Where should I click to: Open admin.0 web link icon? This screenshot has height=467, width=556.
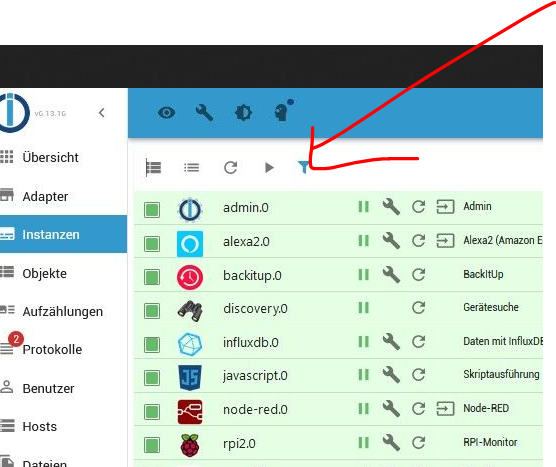coord(445,206)
